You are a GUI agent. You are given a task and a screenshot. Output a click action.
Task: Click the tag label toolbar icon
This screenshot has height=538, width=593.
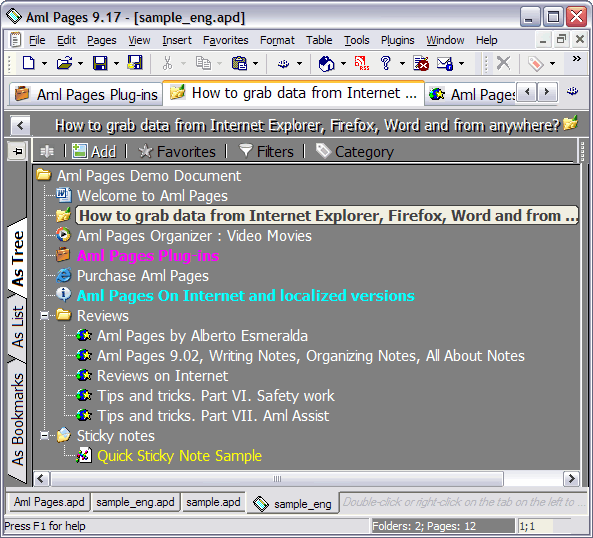(536, 63)
